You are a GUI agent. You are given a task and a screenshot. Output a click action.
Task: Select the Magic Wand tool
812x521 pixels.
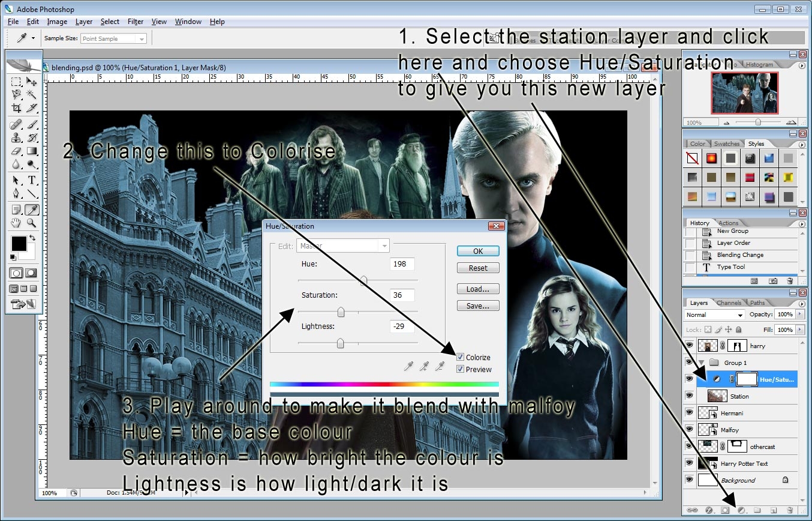point(32,95)
